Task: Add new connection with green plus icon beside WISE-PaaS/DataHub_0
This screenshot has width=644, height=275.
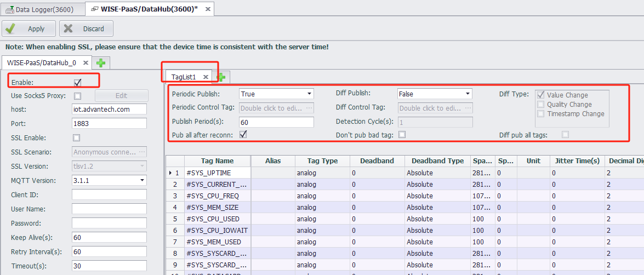Action: click(100, 63)
